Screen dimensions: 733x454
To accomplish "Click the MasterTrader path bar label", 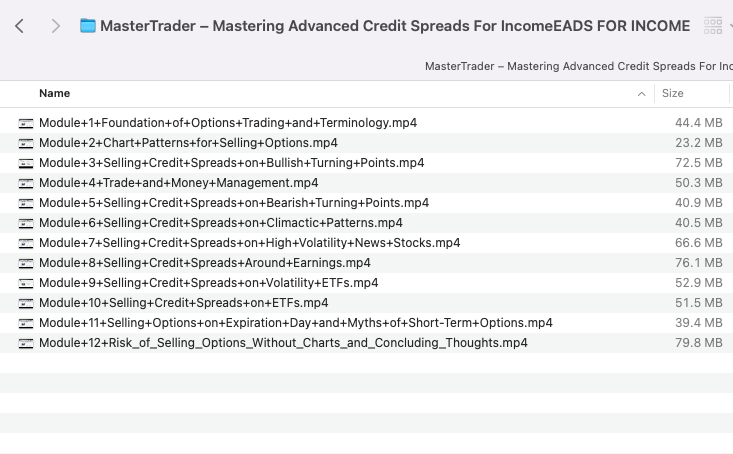I will click(x=579, y=66).
